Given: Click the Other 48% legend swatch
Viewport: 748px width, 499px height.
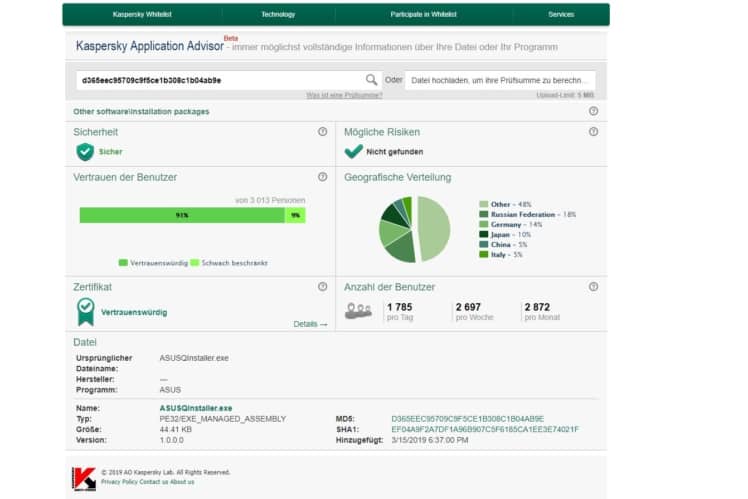Looking at the screenshot, I should [484, 204].
